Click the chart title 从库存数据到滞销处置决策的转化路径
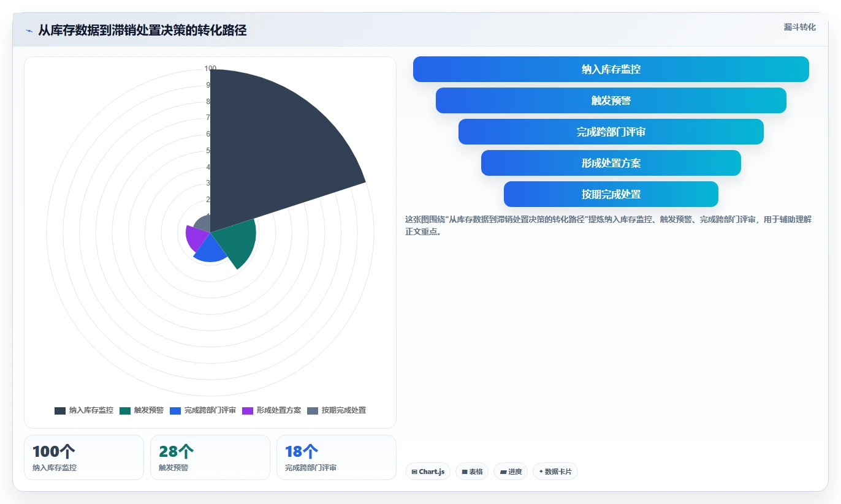This screenshot has height=504, width=841. [x=142, y=31]
